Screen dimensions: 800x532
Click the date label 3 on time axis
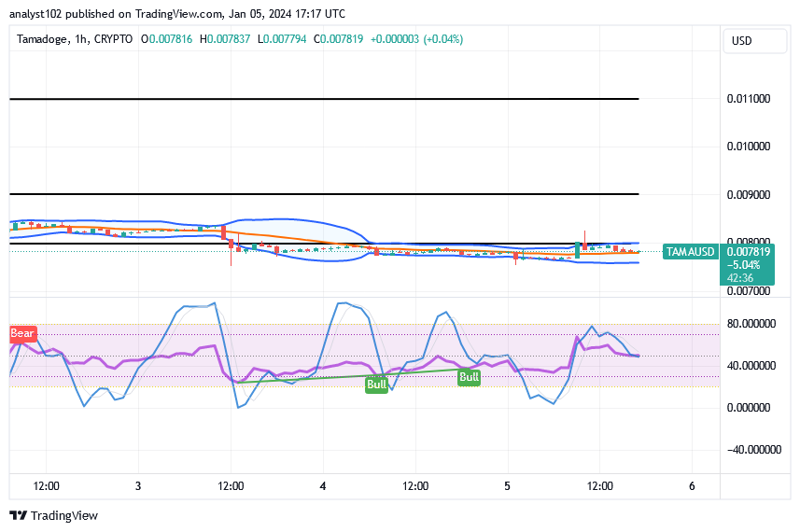coord(137,486)
